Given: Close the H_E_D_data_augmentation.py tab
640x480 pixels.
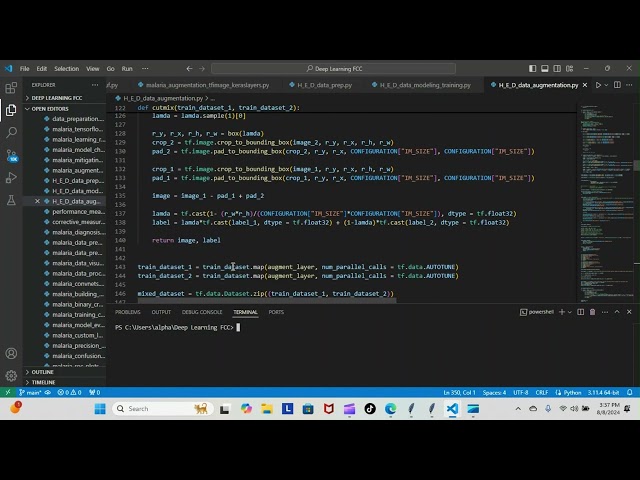Looking at the screenshot, I should (585, 85).
